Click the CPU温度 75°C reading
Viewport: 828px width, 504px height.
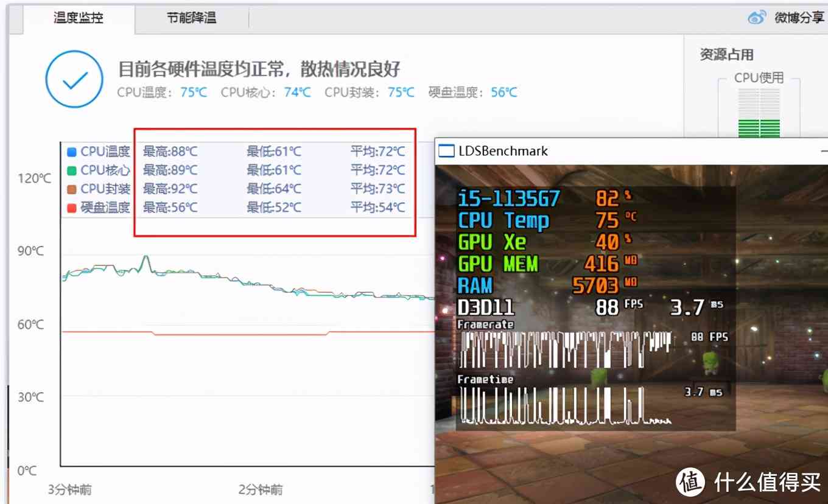coord(194,93)
